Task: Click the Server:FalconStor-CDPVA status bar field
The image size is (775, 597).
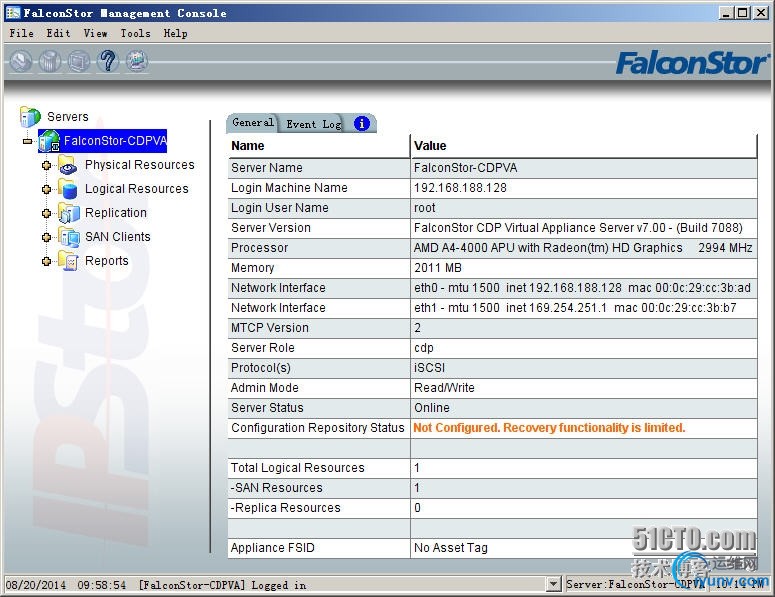Action: (635, 584)
